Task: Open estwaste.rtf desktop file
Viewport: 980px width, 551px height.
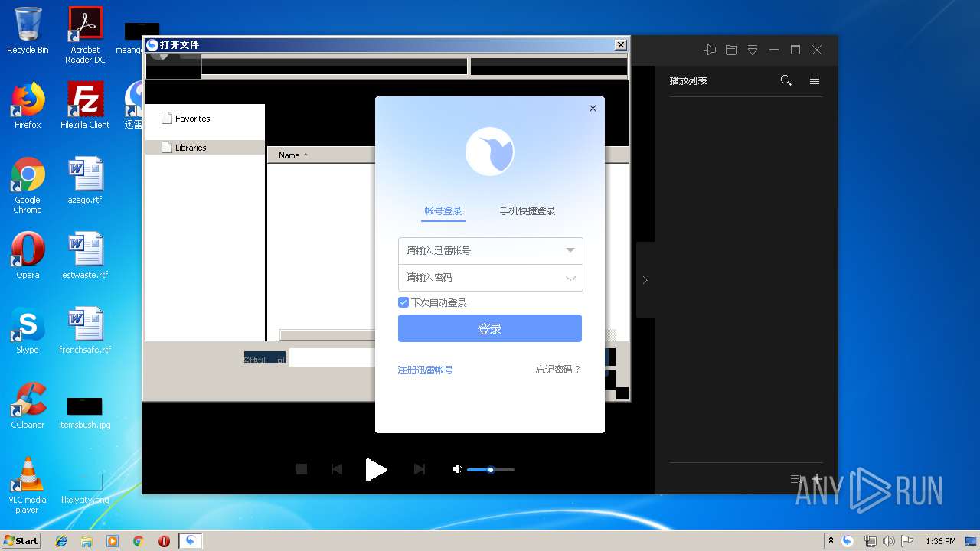Action: coord(85,256)
